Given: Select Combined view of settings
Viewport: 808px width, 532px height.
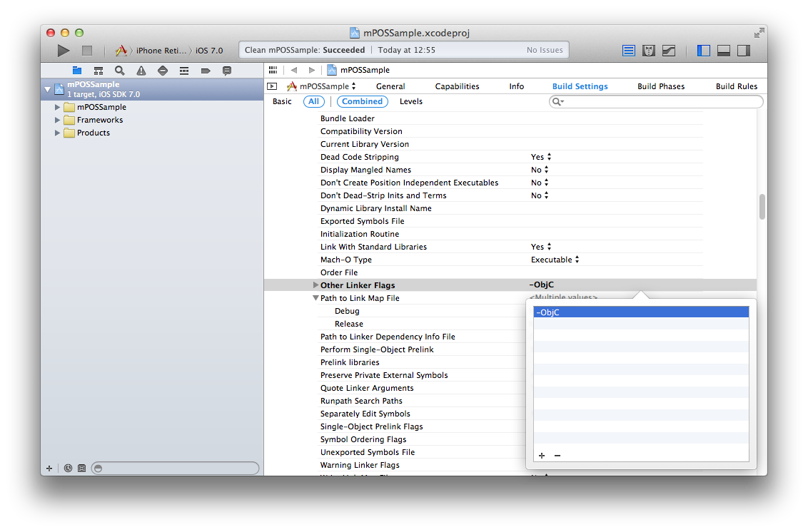Looking at the screenshot, I should coord(363,101).
